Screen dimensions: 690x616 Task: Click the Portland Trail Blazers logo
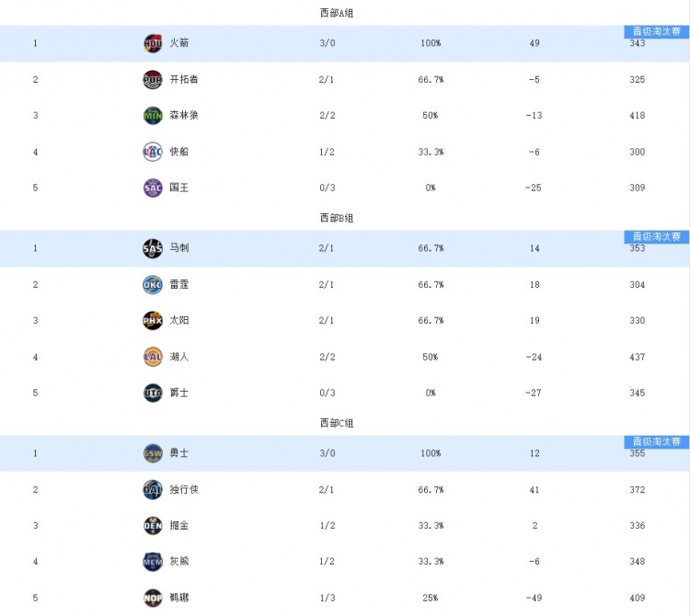[x=153, y=80]
